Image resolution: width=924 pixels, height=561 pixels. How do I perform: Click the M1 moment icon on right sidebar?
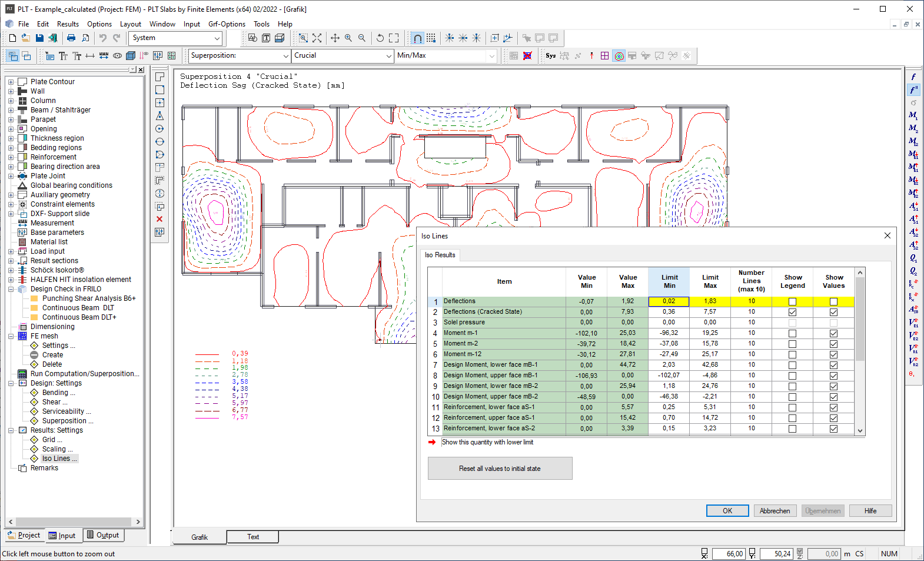tap(913, 116)
